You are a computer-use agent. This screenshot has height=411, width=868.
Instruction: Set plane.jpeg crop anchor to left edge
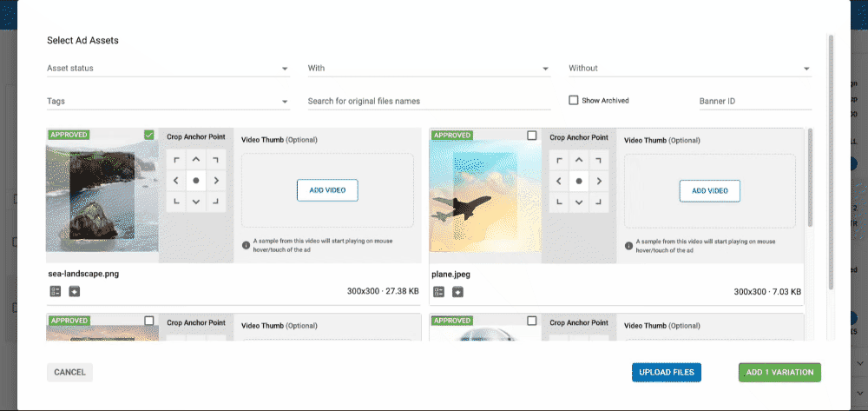[559, 181]
